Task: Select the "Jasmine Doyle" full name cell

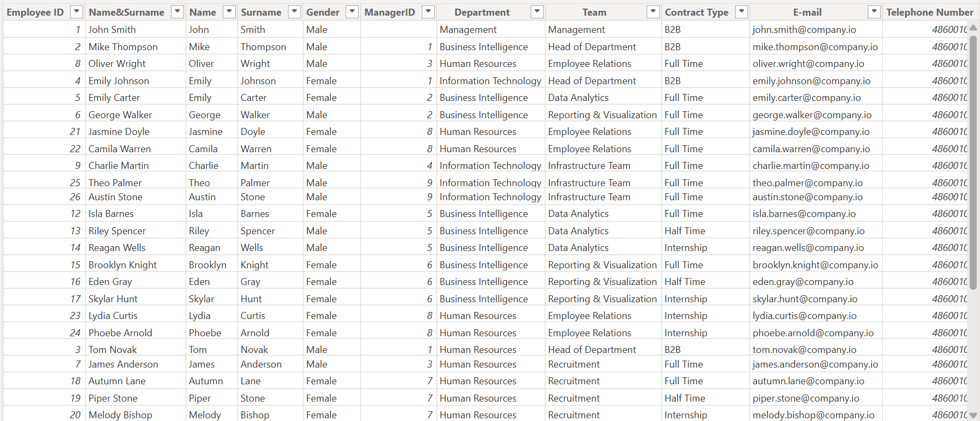Action: pos(135,132)
